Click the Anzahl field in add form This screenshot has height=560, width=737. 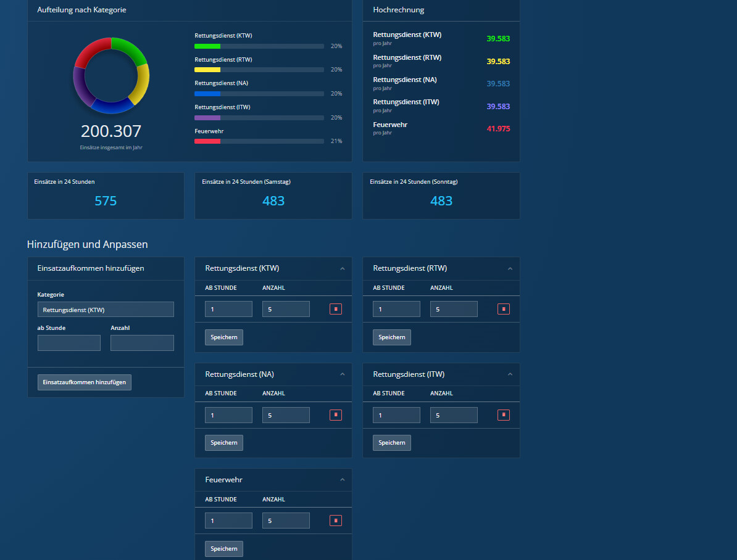pos(142,343)
